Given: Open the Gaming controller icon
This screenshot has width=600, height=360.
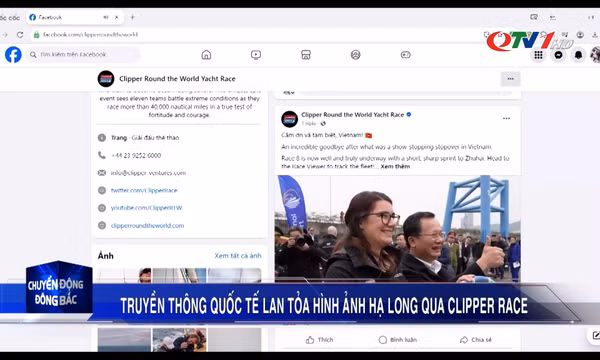Looking at the screenshot, I should 406,55.
